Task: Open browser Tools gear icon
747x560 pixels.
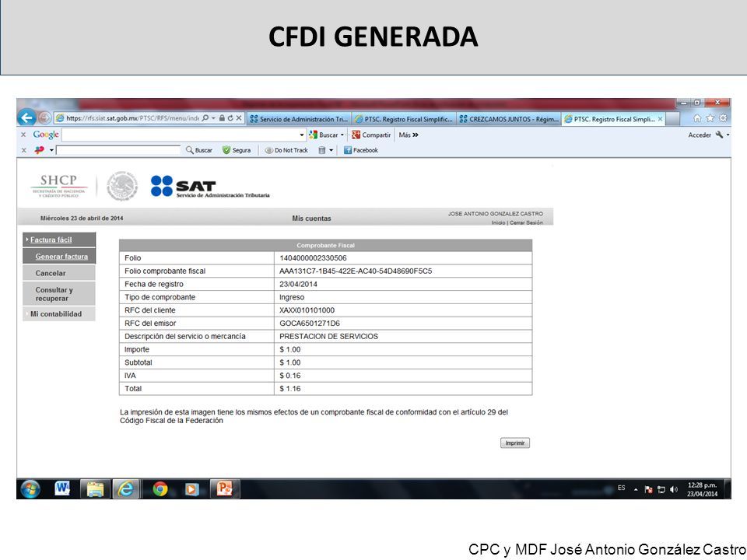Action: pos(723,118)
